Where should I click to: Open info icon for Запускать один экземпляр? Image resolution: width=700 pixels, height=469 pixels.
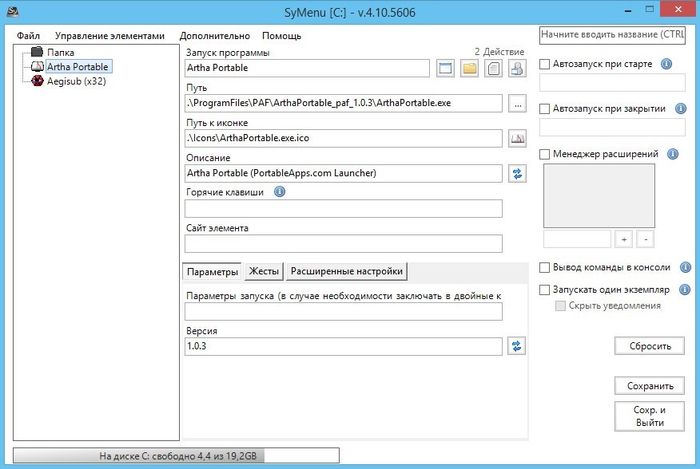(x=684, y=290)
